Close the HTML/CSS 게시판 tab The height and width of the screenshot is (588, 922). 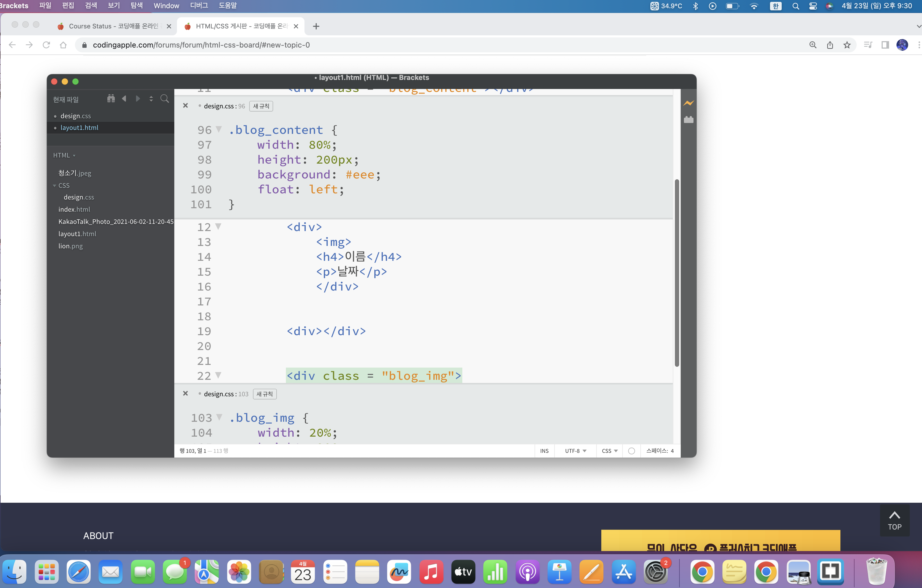click(x=296, y=26)
